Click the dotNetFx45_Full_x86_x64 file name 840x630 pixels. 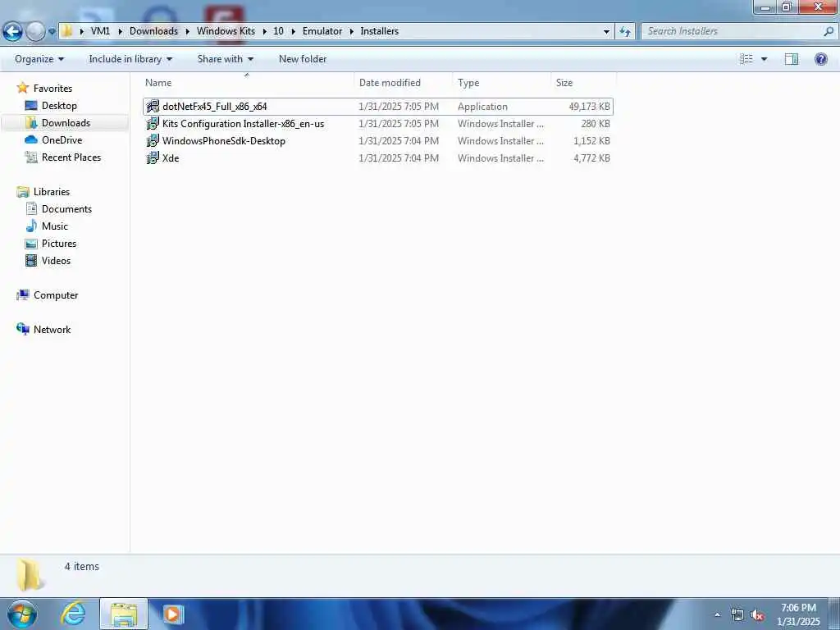click(x=214, y=107)
